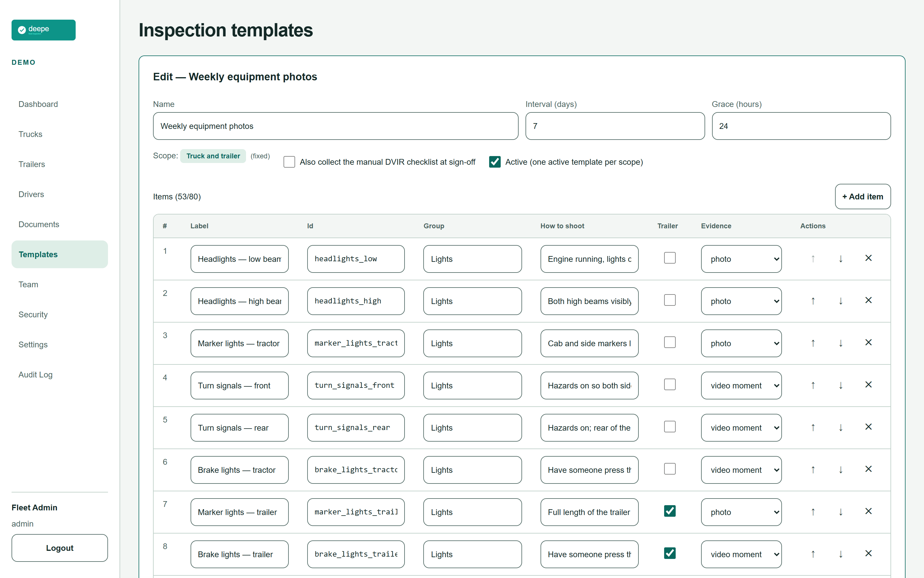924x578 pixels.
Task: Move Brake lights tractor row down
Action: [x=841, y=470]
